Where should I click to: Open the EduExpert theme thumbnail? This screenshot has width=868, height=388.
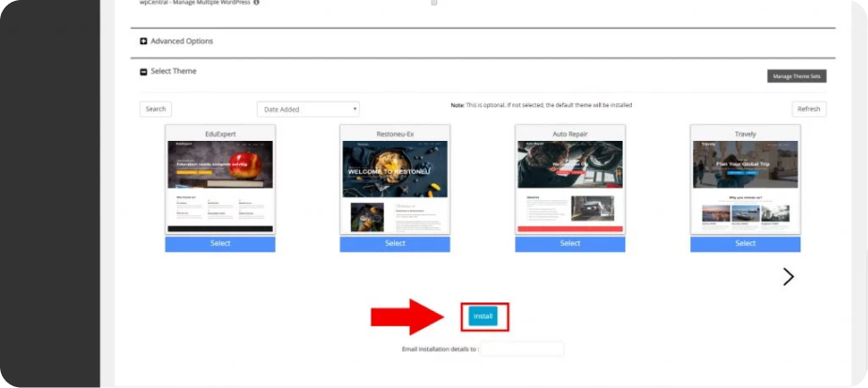tap(220, 186)
